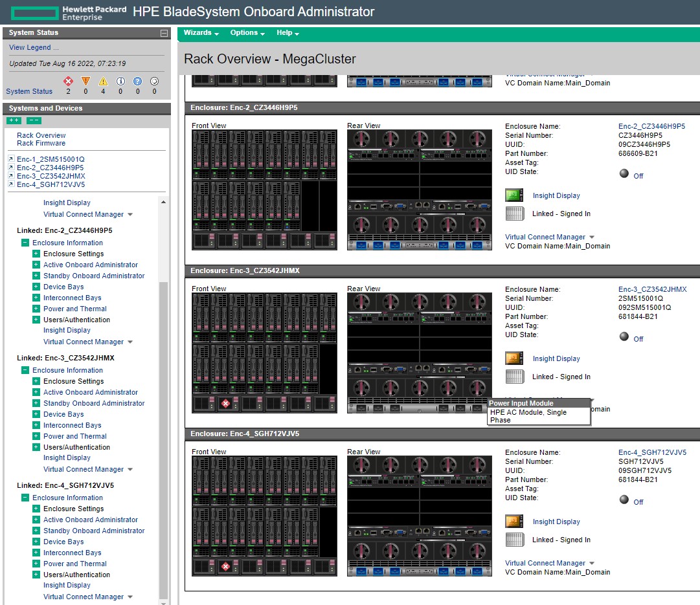Image resolution: width=700 pixels, height=605 pixels.
Task: Click the red critical status icon
Action: [68, 81]
